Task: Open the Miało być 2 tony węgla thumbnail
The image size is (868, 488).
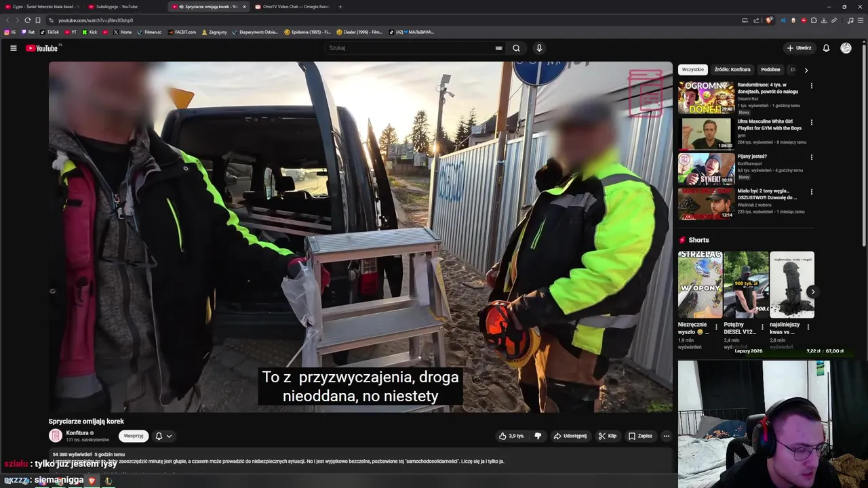Action: click(706, 204)
